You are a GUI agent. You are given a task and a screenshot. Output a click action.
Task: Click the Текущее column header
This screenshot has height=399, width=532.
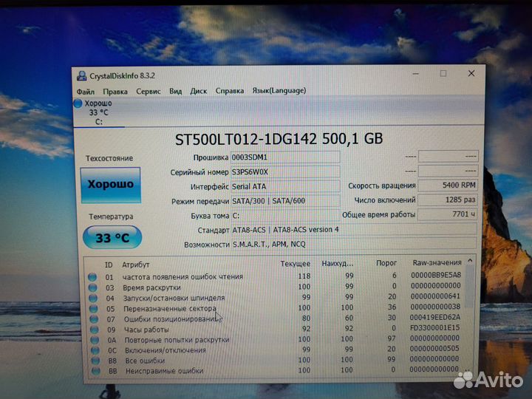pos(295,264)
